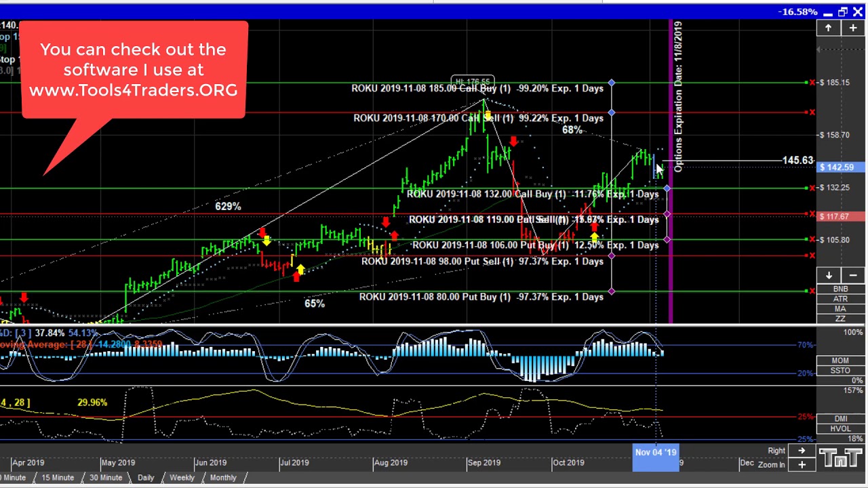Click the 106.00 Put Buy option label
Screen dimensions: 868x488
[x=535, y=245]
